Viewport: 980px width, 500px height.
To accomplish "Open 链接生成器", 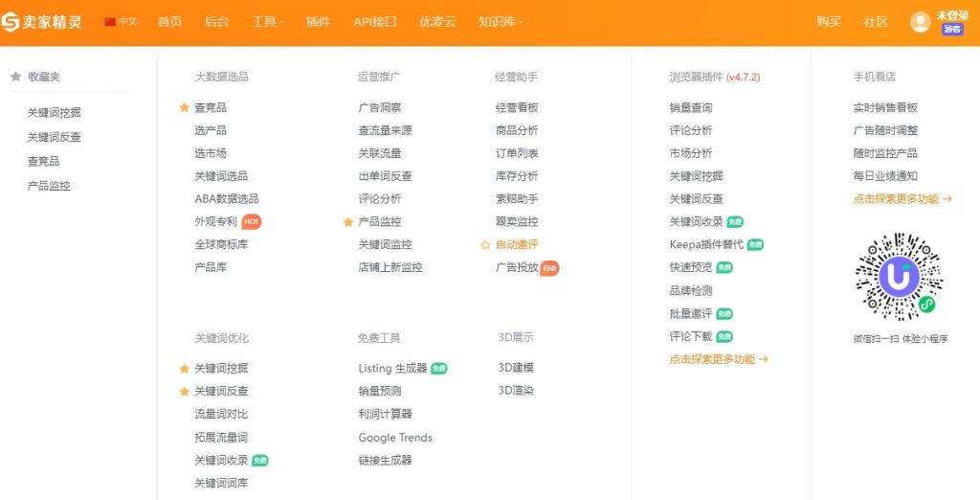I will (x=385, y=461).
